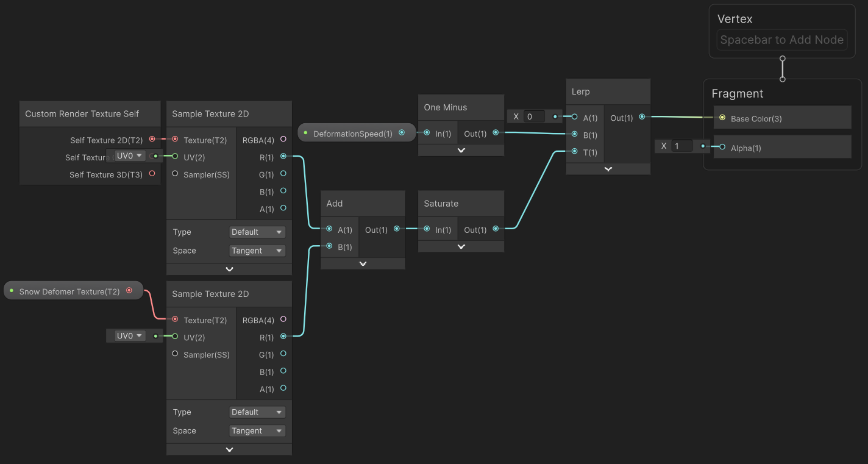Click the Lerp node T(1) input port
This screenshot has height=464, width=868.
(x=574, y=151)
